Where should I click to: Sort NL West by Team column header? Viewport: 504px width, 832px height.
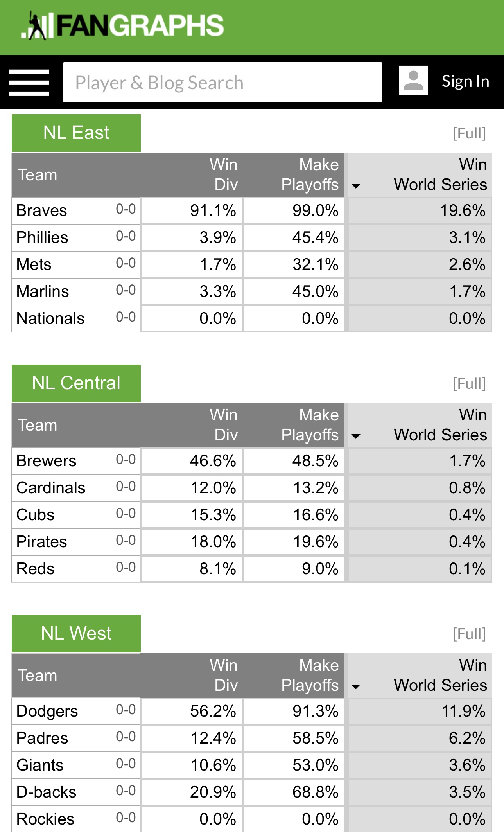[38, 676]
